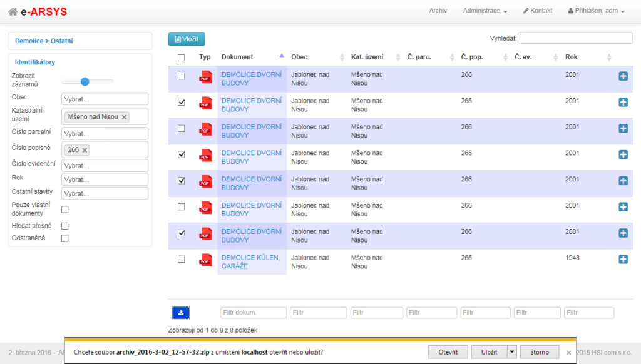Viewport: 641px width, 364px height.
Task: Adjust the Zobrazit záznamů slider
Action: click(x=85, y=81)
